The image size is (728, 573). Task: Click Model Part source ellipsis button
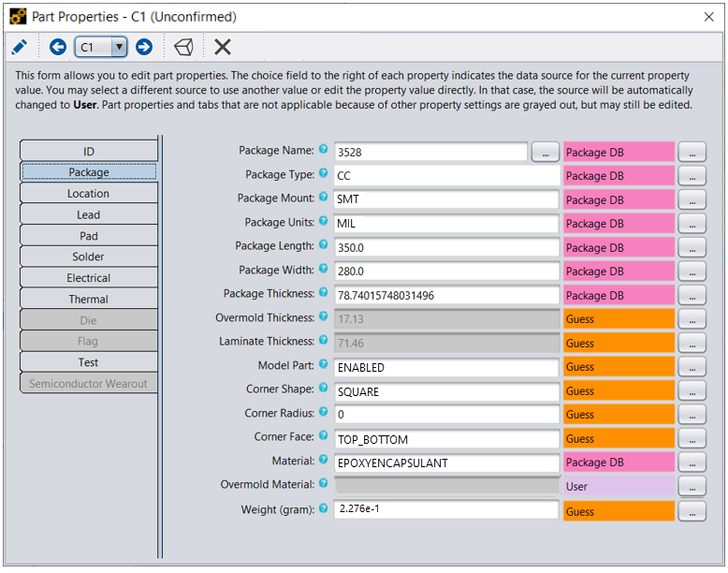coord(692,367)
